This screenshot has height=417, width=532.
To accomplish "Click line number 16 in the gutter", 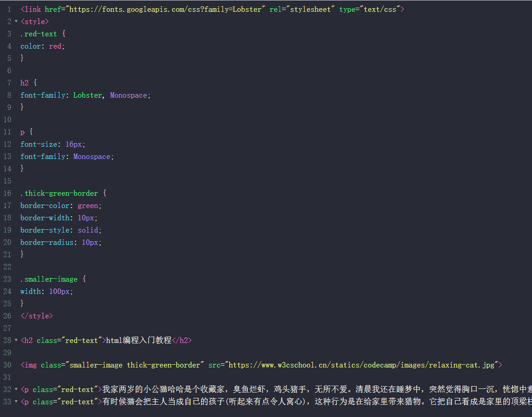I will click(7, 193).
